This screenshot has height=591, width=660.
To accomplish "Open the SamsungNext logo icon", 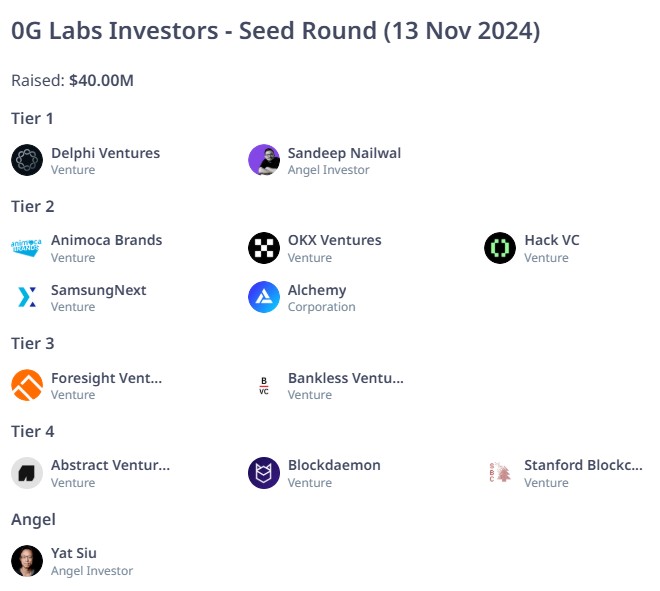I will click(x=27, y=297).
